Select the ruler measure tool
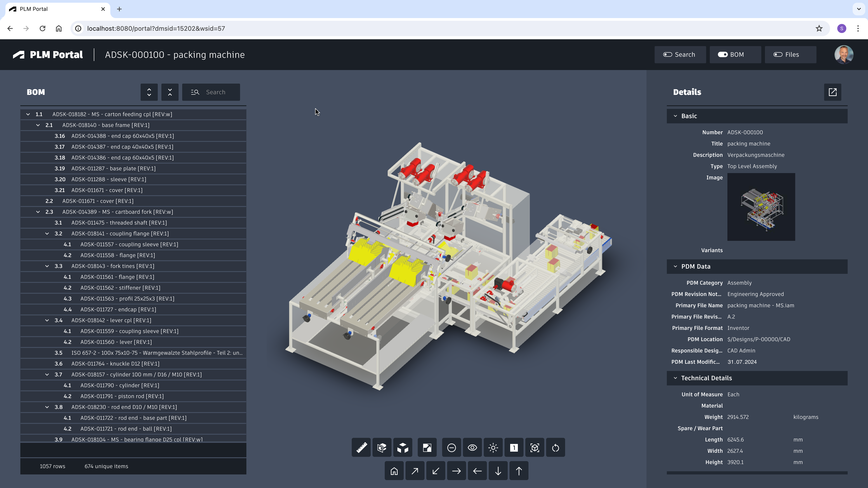Screen dimensions: 868x488 tap(361, 448)
